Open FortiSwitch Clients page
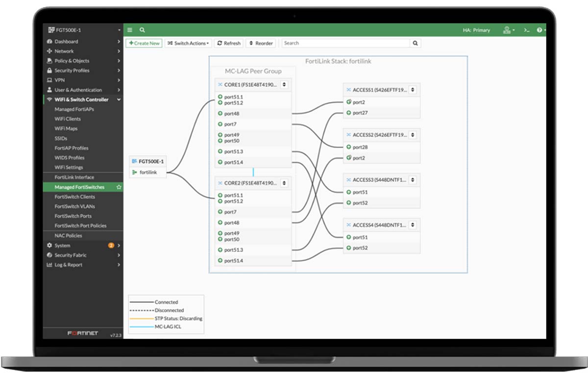This screenshot has height=380, width=588. pos(75,197)
